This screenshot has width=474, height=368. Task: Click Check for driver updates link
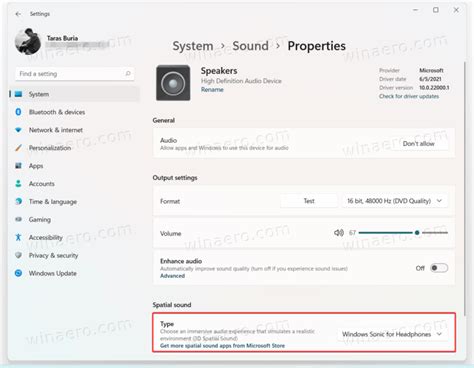pyautogui.click(x=409, y=96)
